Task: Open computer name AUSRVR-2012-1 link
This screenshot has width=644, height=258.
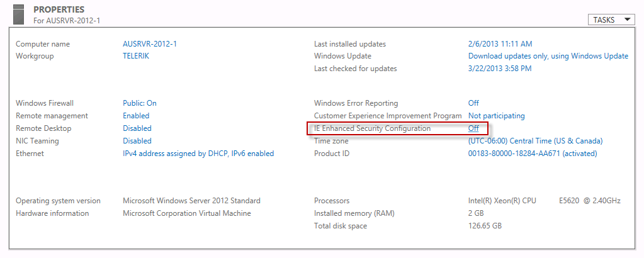Action: 150,44
